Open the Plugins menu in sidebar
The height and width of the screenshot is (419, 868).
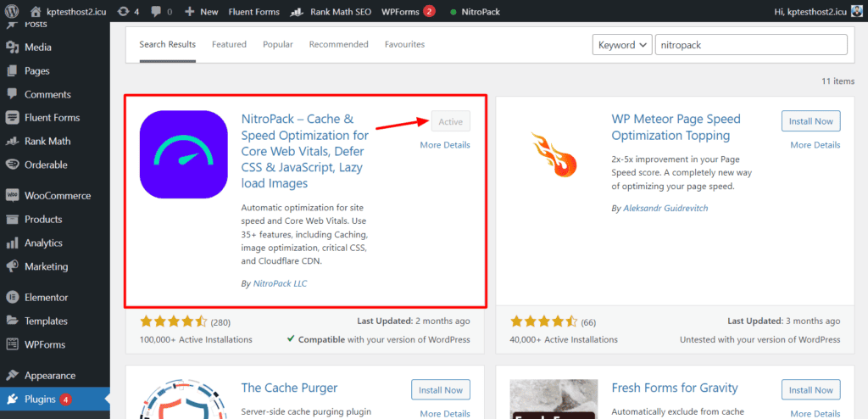(41, 399)
